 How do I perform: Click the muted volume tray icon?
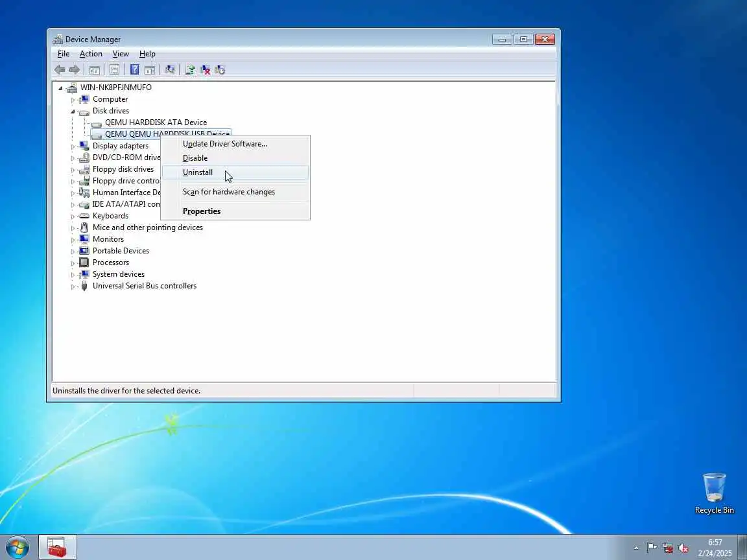(683, 548)
